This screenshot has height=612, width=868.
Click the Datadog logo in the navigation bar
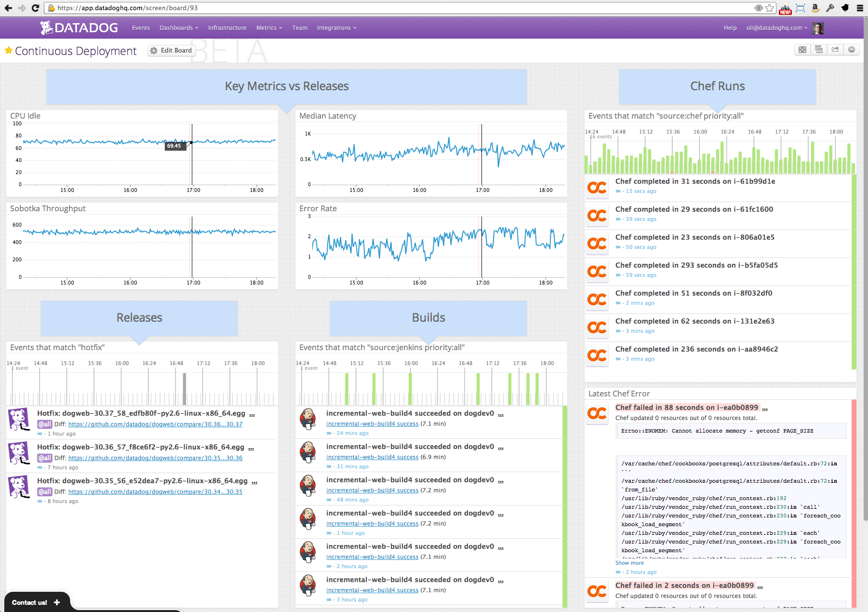coord(77,27)
